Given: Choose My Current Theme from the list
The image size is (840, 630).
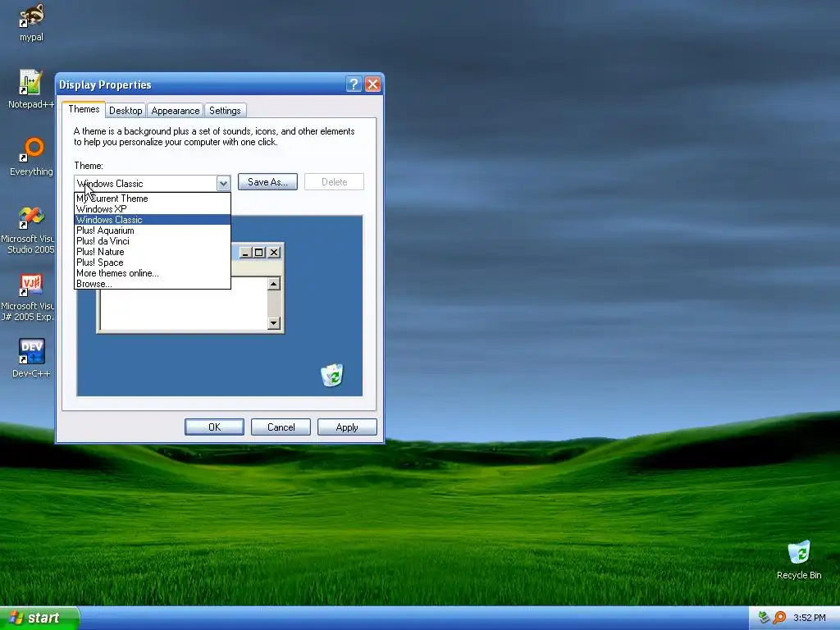Looking at the screenshot, I should pyautogui.click(x=152, y=199).
